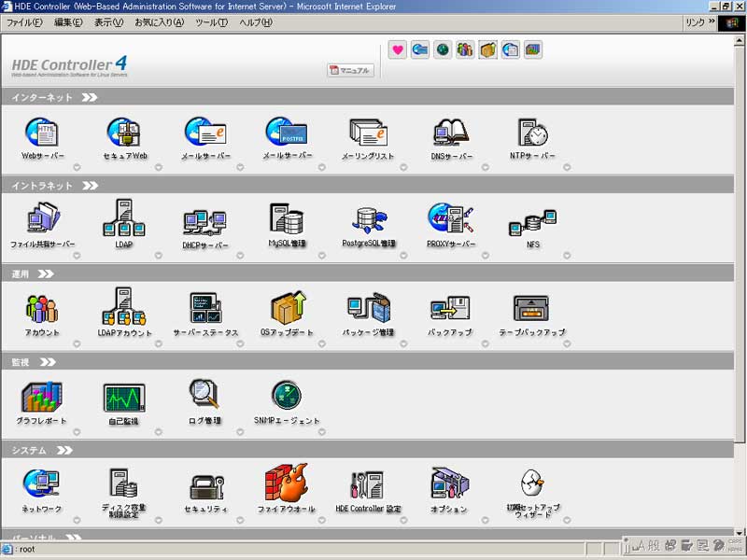Screen dimensions: 747x560
Task: Collapse the 運用 section chevrons
Action: (46, 273)
